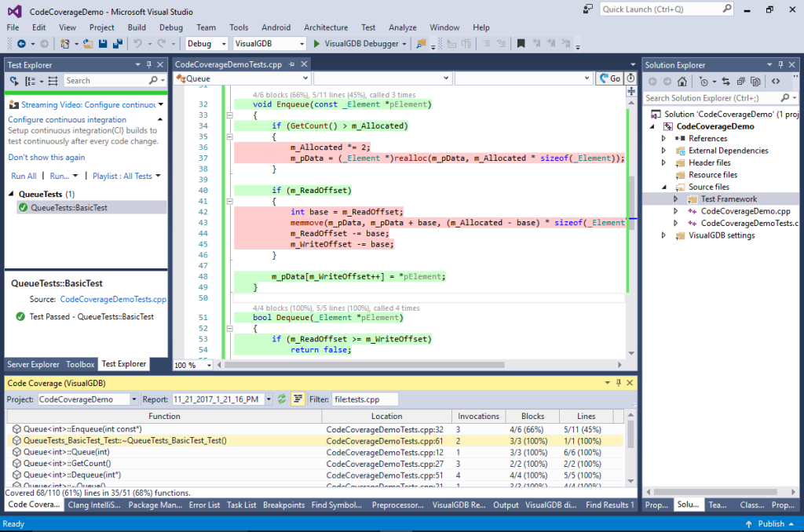Click the flat list icon in Code Coverage

tap(298, 399)
